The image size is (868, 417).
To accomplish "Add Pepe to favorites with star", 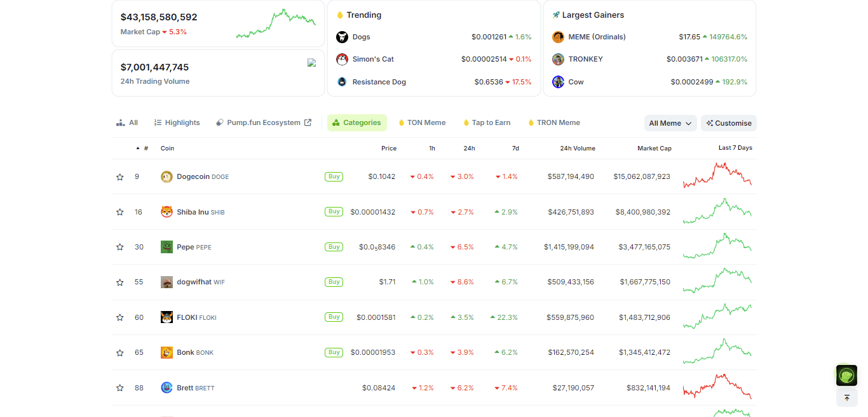I will (x=120, y=247).
